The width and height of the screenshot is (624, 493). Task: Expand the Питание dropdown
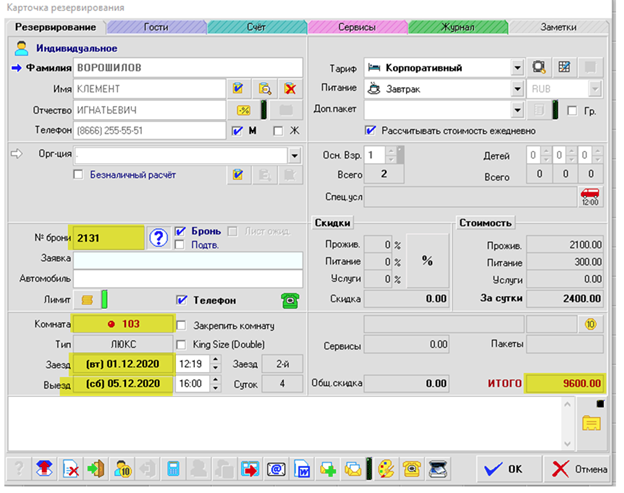coord(517,88)
